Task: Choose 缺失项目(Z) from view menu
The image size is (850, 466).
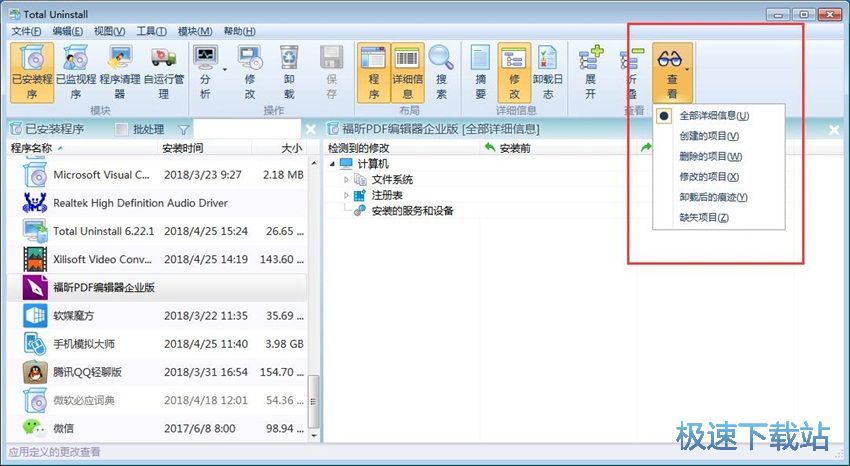Action: pyautogui.click(x=719, y=217)
